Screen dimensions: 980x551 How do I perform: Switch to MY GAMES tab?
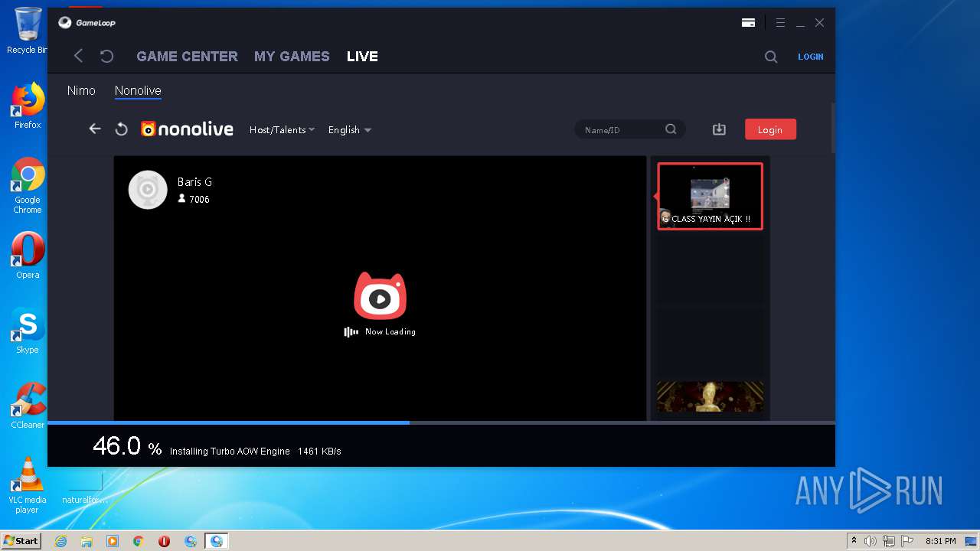[292, 56]
